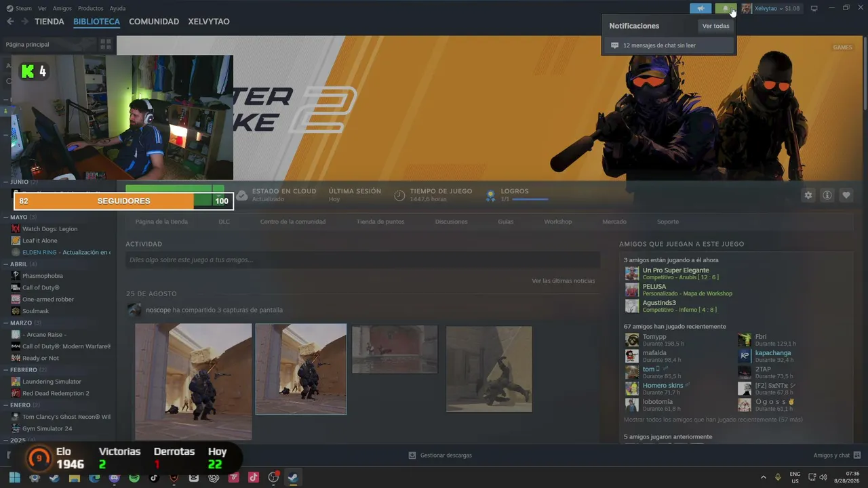Click the green notifications bell icon

click(726, 8)
